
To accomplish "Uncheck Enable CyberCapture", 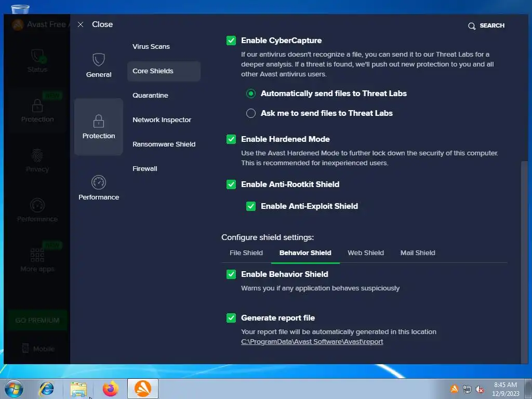I will point(231,41).
